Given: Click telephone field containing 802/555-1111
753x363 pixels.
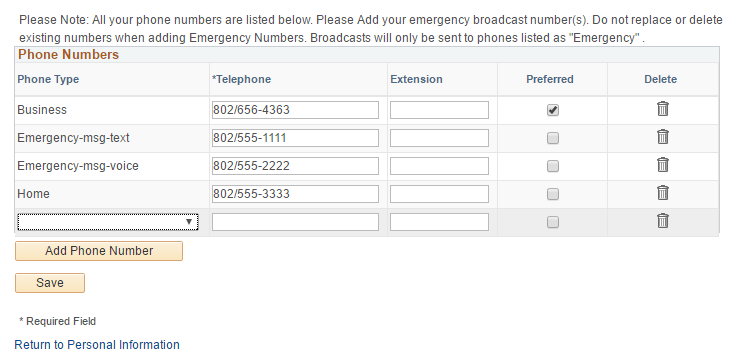Looking at the screenshot, I should 295,138.
